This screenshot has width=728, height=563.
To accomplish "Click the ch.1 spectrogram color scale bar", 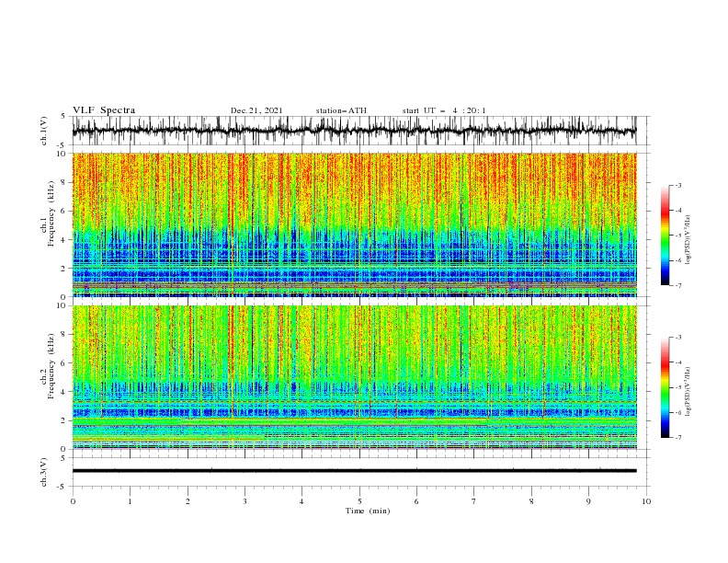I will pos(665,235).
